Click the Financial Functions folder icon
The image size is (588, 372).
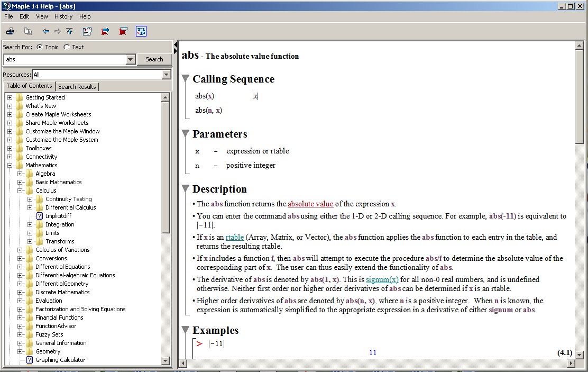coord(30,317)
